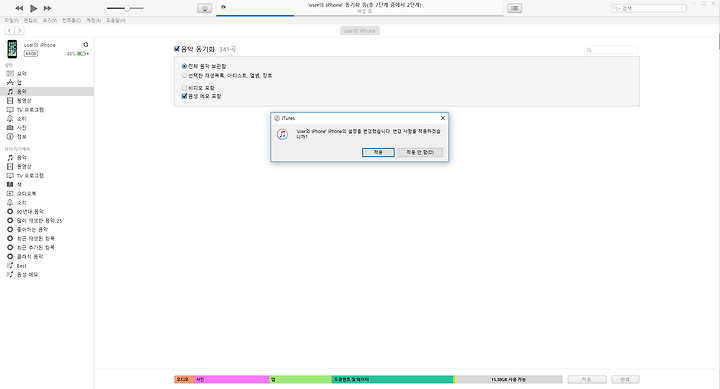
Task: Select the 전체 음악 보관함 radio button
Action: click(x=184, y=66)
